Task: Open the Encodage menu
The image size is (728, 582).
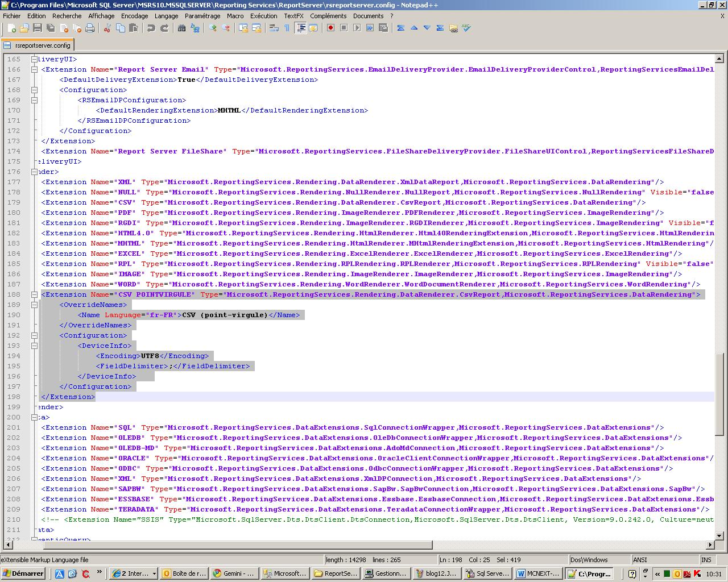Action: (134, 16)
